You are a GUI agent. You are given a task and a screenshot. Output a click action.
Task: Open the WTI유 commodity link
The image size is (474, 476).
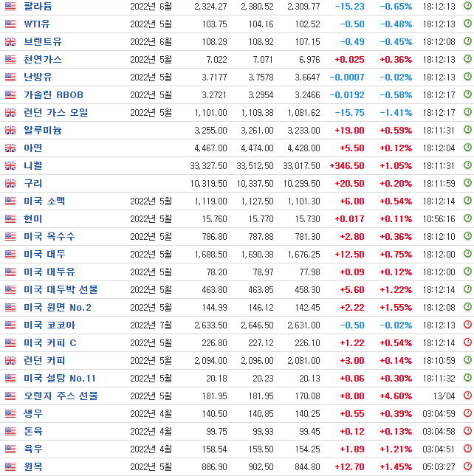coord(37,24)
